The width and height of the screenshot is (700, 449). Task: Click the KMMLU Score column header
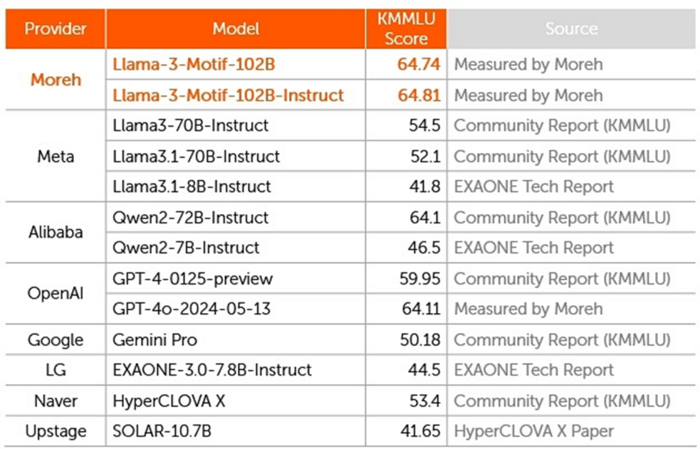pyautogui.click(x=405, y=29)
